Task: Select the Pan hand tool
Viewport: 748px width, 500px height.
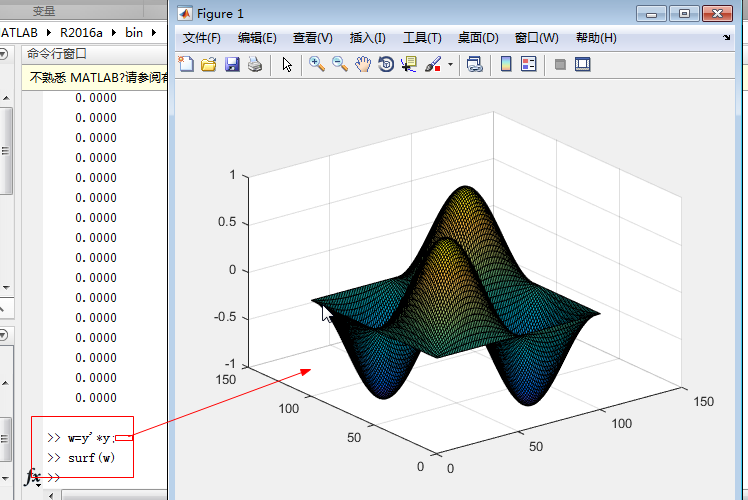Action: point(363,64)
